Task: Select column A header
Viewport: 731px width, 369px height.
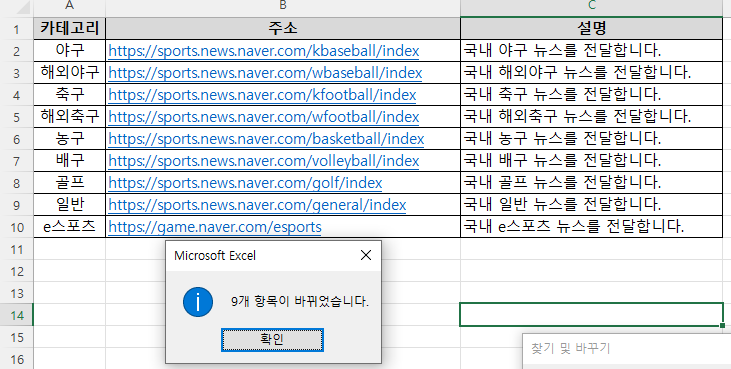Action: point(69,6)
